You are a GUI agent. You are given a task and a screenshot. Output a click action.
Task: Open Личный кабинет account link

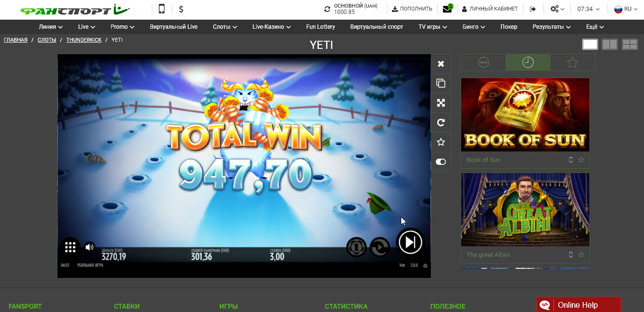(490, 9)
